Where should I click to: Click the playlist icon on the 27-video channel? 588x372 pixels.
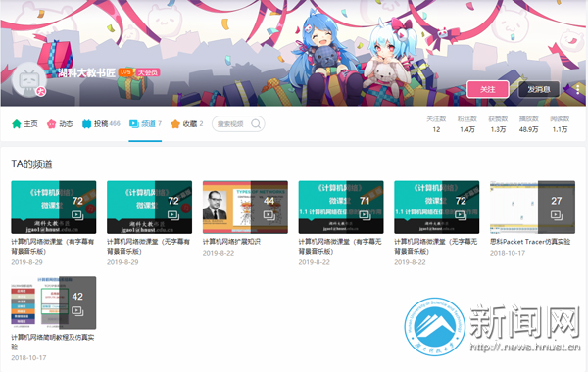click(556, 215)
